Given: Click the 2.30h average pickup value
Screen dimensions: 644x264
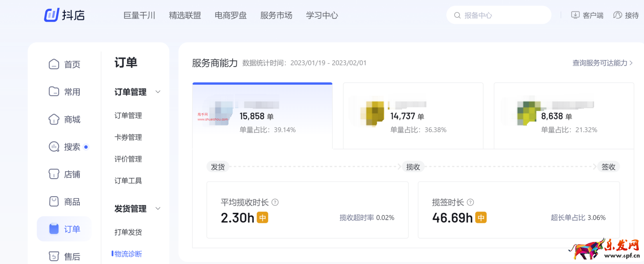Looking at the screenshot, I should (x=237, y=218).
